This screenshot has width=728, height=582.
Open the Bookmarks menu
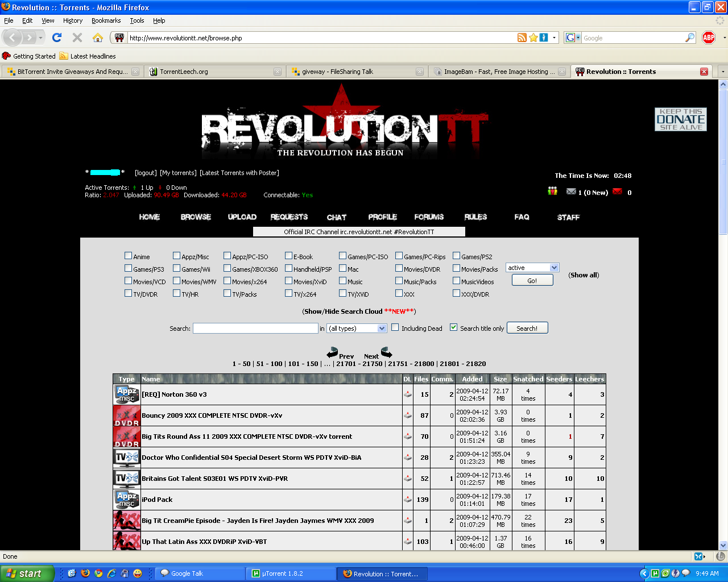(x=106, y=20)
